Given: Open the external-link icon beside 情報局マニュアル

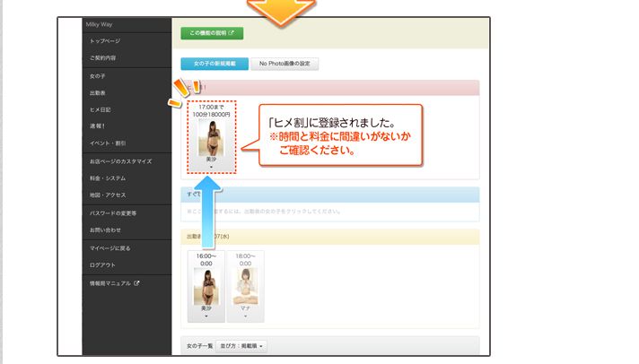Looking at the screenshot, I should [x=136, y=283].
